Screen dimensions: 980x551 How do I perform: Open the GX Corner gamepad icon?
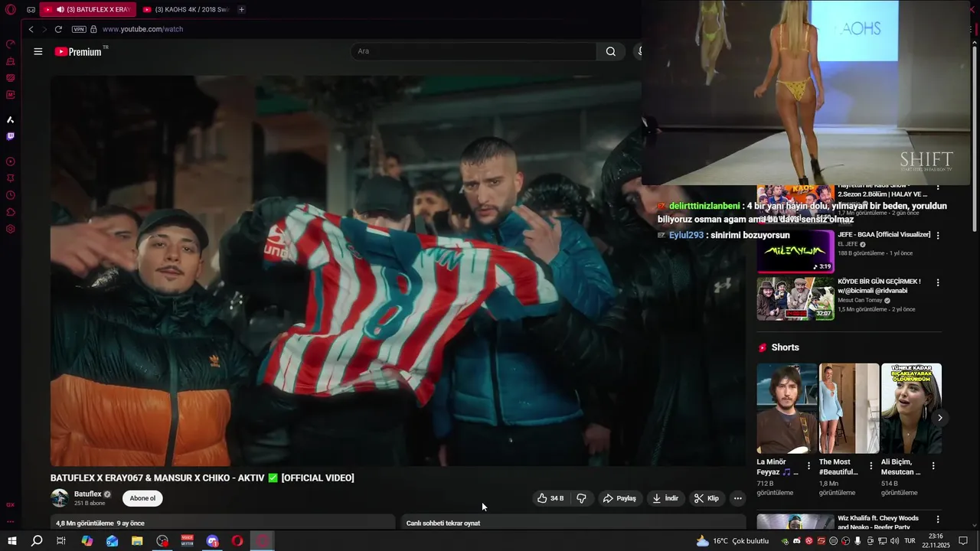click(x=31, y=9)
